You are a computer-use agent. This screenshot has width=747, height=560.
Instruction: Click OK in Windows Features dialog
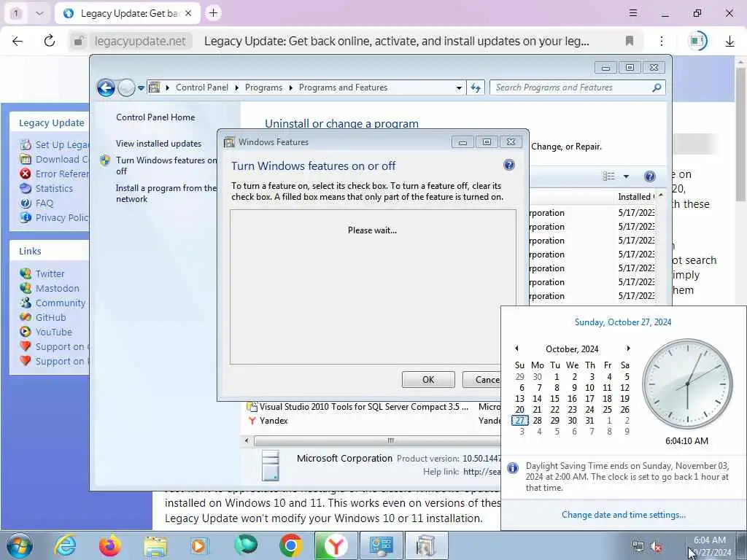point(428,379)
